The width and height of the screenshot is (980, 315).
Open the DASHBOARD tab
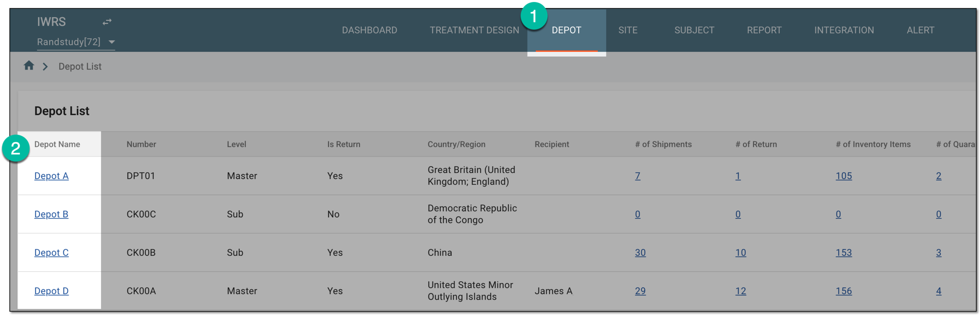tap(369, 30)
